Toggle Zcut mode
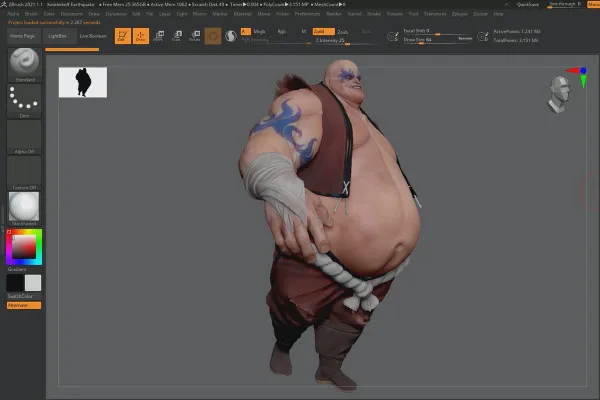This screenshot has height=400, width=600. [366, 32]
